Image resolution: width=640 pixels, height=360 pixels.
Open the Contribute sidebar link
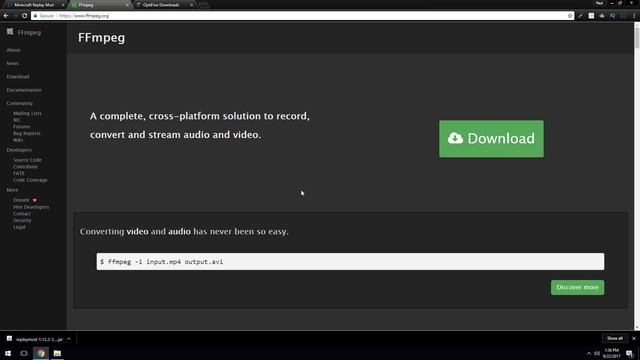[x=25, y=167]
